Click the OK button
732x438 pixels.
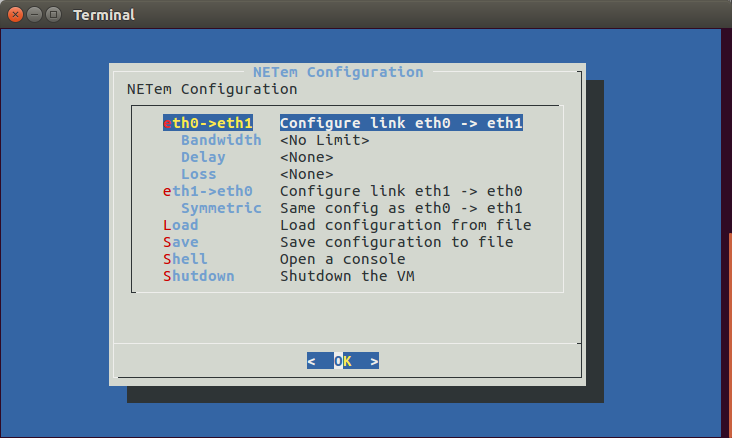click(x=343, y=361)
